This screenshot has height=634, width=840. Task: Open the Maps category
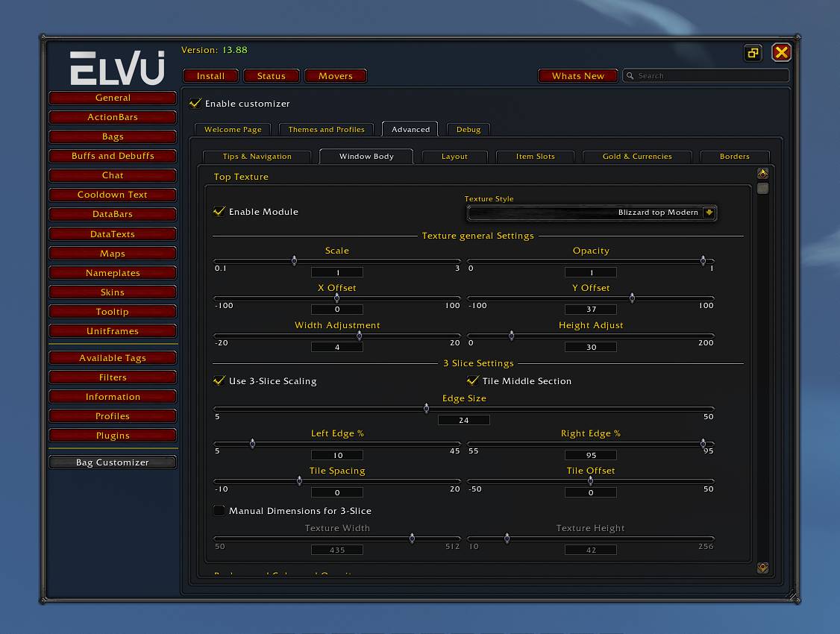click(x=113, y=254)
